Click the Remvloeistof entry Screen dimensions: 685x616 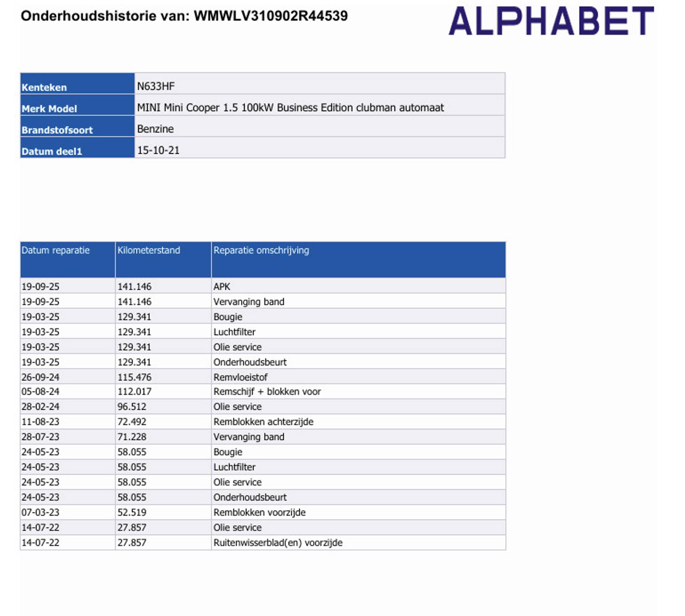pos(240,377)
